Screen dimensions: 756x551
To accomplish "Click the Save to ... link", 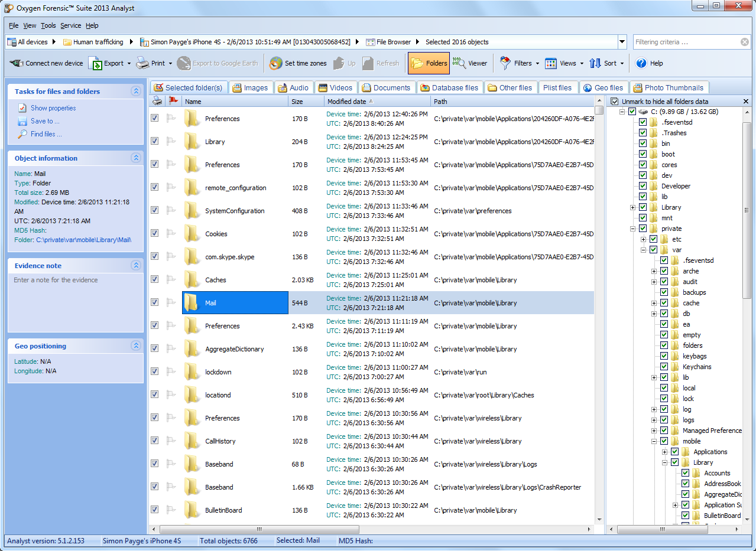I will point(45,121).
